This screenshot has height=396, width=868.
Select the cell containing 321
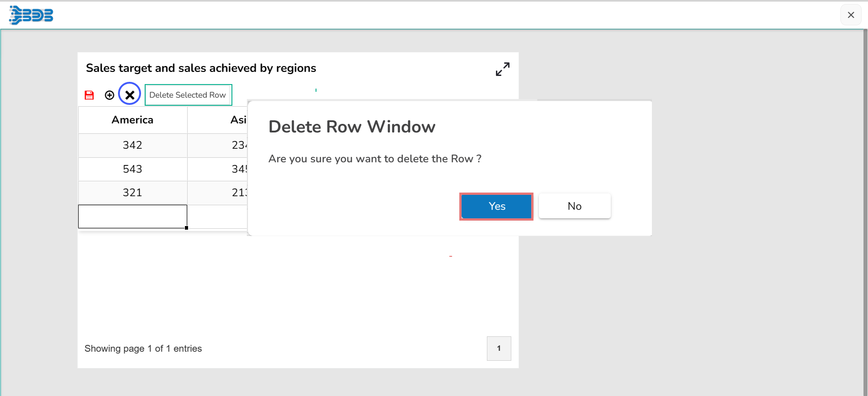pyautogui.click(x=132, y=193)
